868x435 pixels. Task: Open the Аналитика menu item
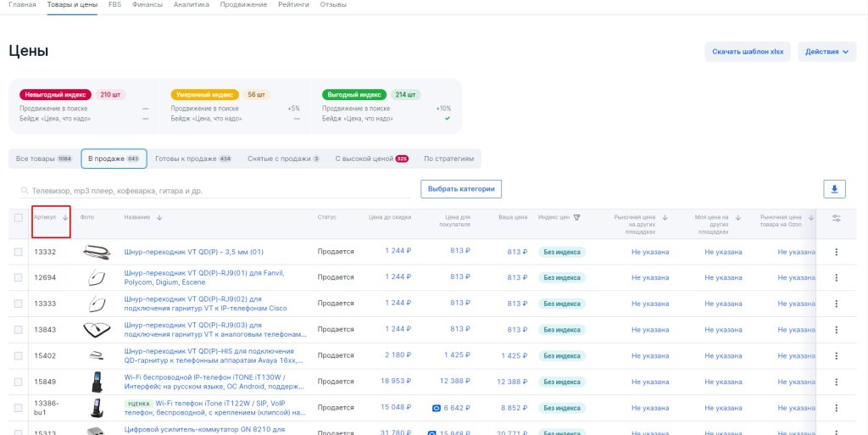(191, 5)
